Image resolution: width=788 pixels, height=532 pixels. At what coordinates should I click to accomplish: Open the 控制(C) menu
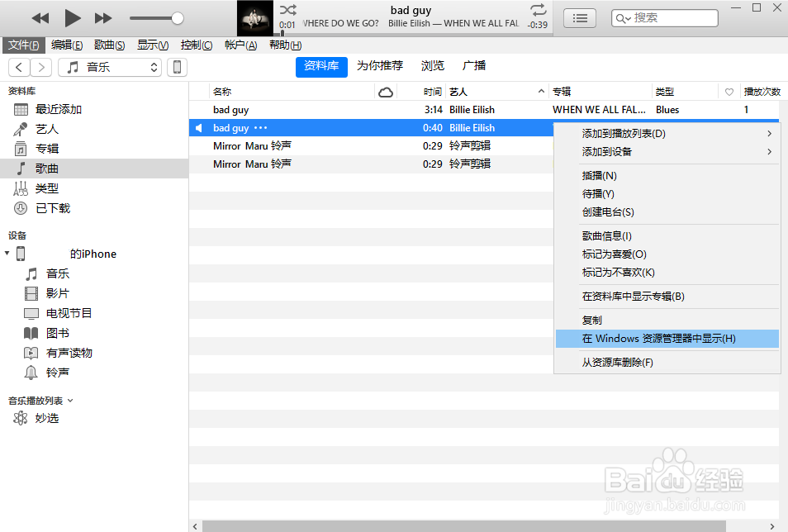(197, 45)
